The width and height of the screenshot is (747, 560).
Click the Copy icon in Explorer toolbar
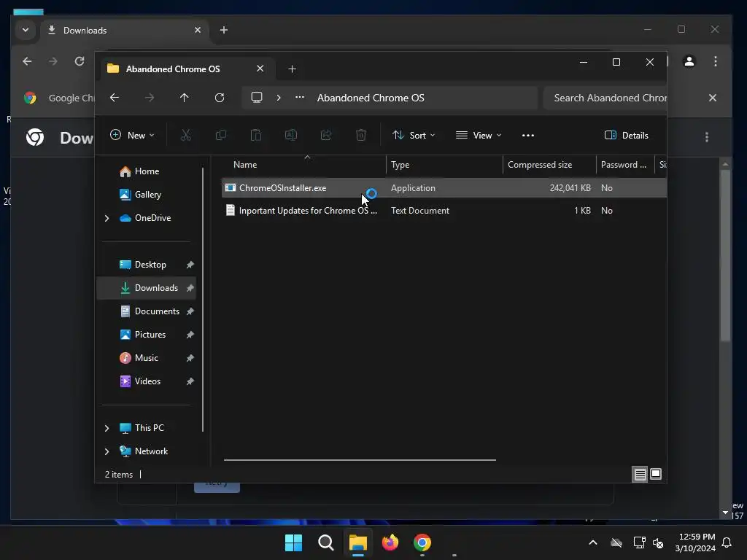pos(220,135)
